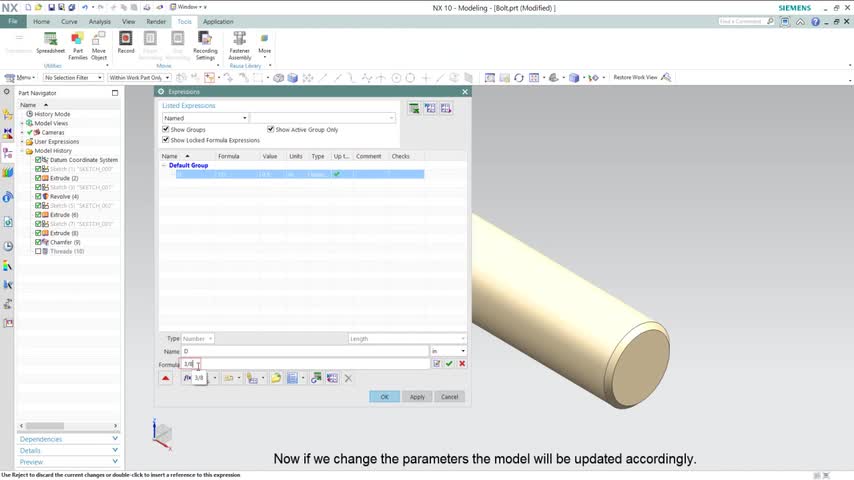Toggle Show Active Group Only checkbox

270,129
